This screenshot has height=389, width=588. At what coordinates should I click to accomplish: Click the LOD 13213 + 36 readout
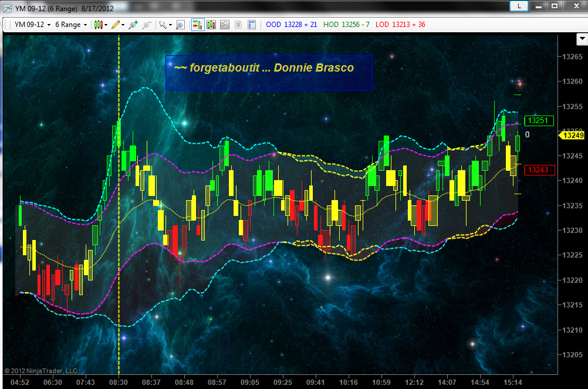click(x=400, y=25)
